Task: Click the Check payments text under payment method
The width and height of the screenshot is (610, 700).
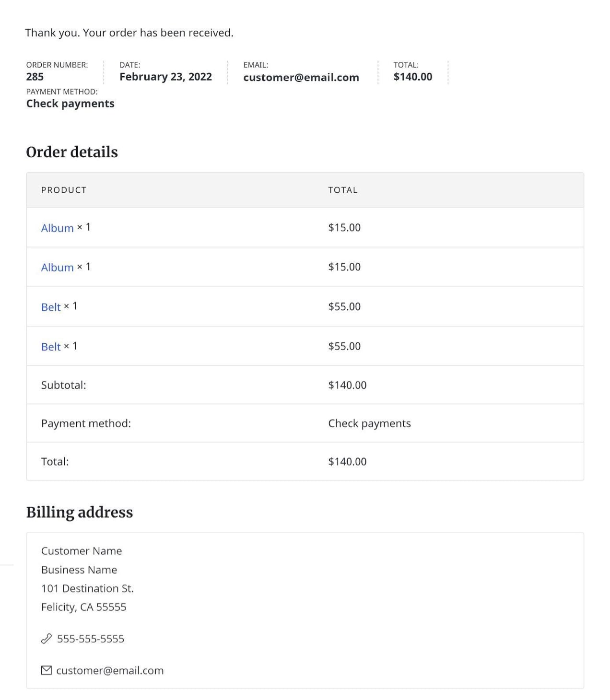Action: click(x=70, y=103)
